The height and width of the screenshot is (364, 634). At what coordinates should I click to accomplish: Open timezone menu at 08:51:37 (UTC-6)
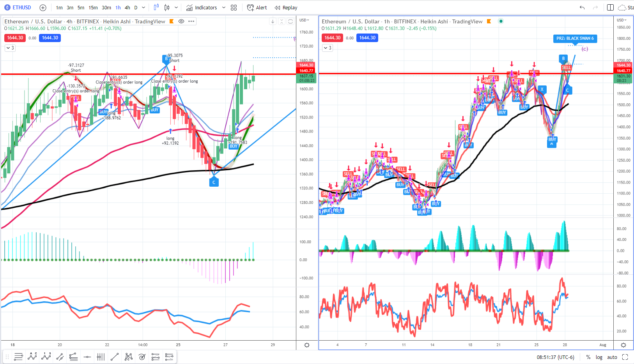point(555,357)
